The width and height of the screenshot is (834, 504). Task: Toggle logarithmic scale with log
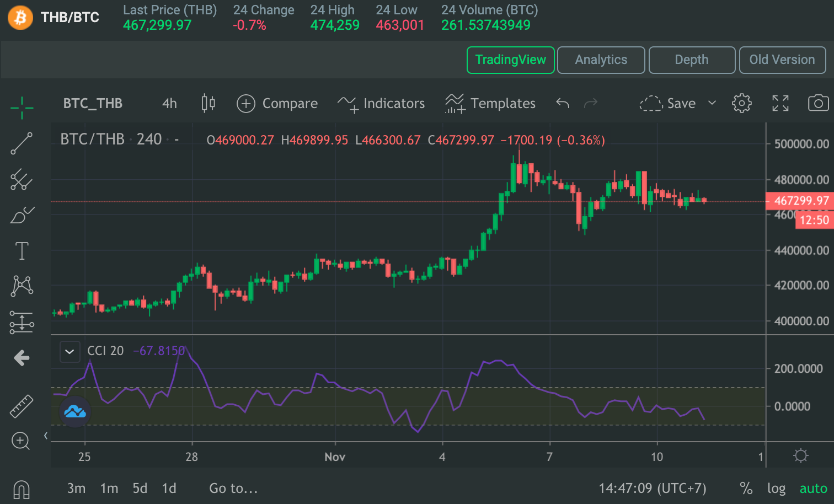point(776,489)
